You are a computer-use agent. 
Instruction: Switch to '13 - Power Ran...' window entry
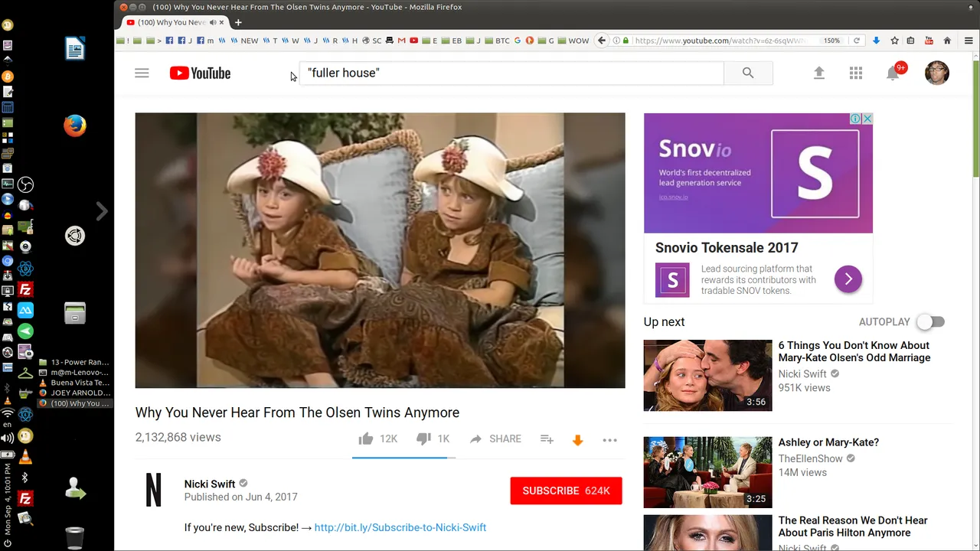click(x=74, y=362)
